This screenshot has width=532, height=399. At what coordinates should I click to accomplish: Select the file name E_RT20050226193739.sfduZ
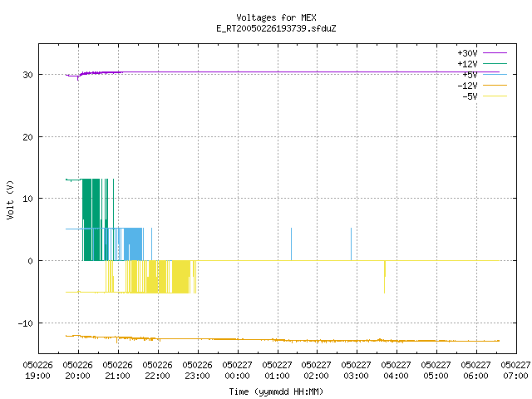276,28
